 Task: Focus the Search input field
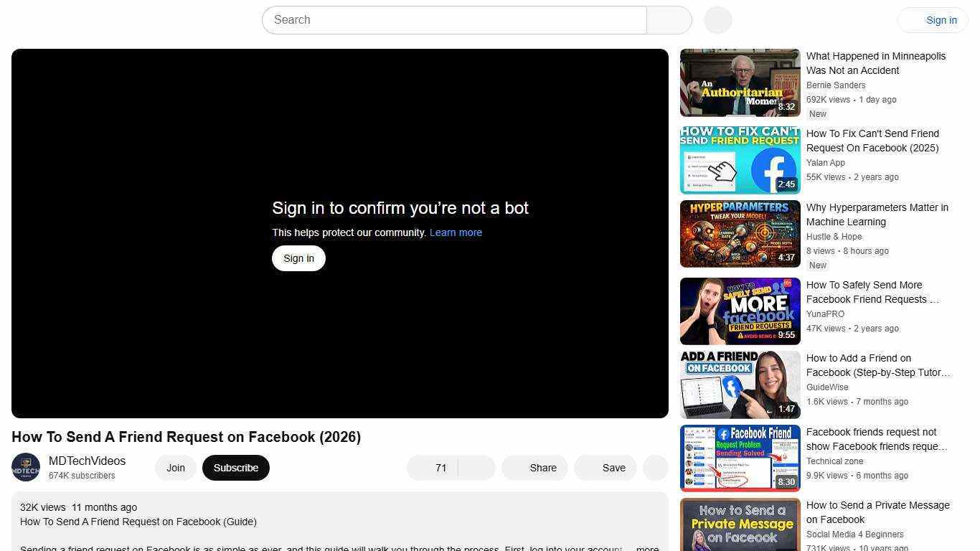[454, 19]
